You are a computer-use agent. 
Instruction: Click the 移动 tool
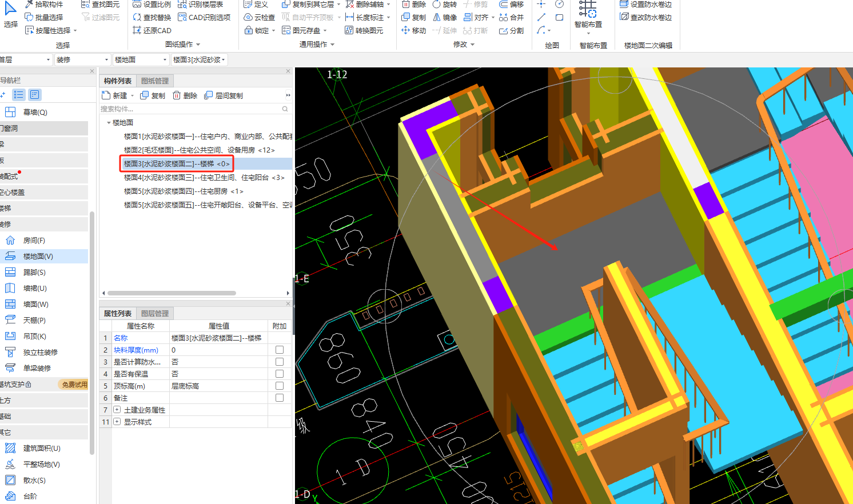(413, 30)
